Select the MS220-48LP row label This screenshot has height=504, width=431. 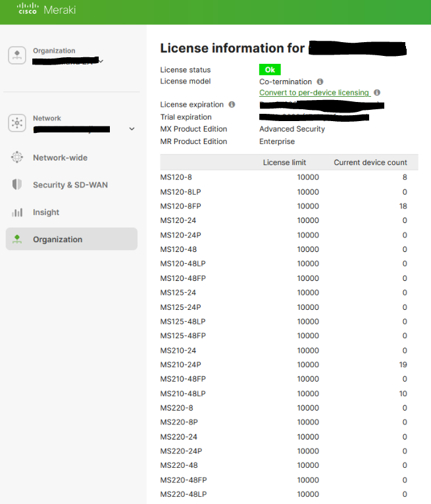[184, 494]
